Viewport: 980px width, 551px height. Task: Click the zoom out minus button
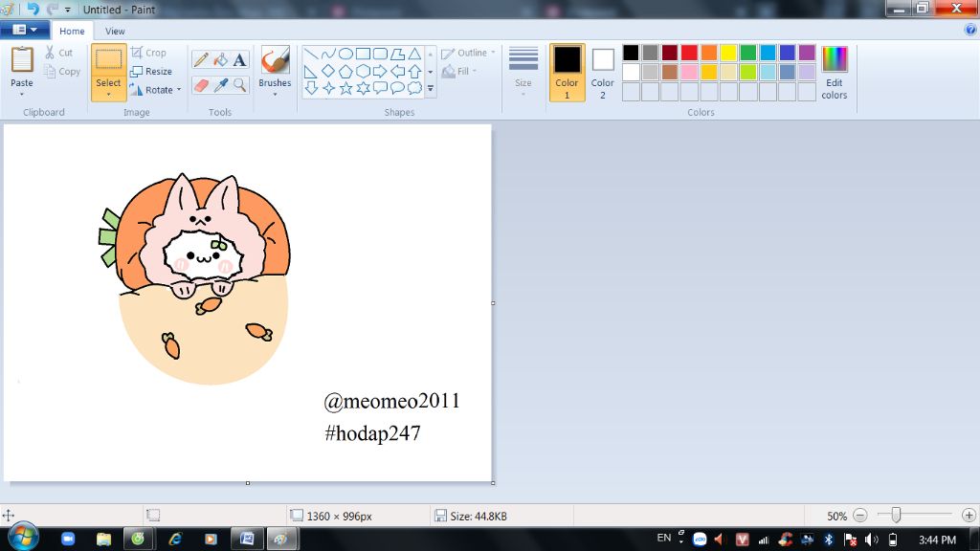click(860, 516)
